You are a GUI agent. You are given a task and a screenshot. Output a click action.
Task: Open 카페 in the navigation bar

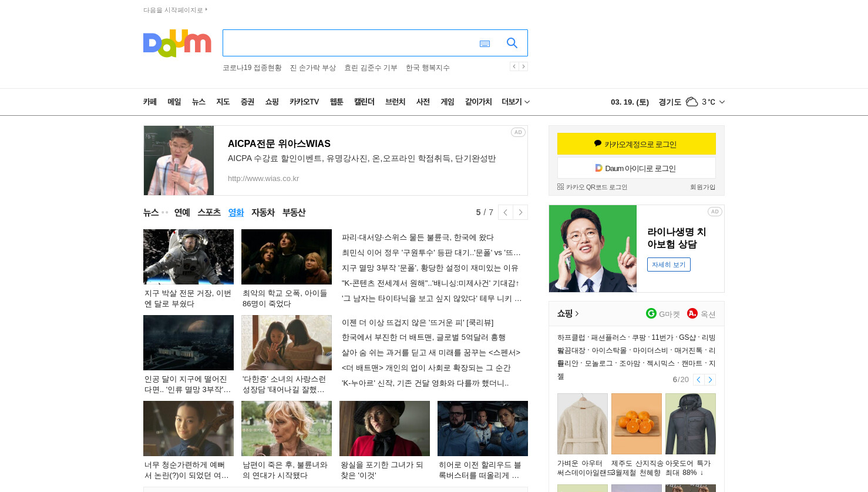click(150, 102)
